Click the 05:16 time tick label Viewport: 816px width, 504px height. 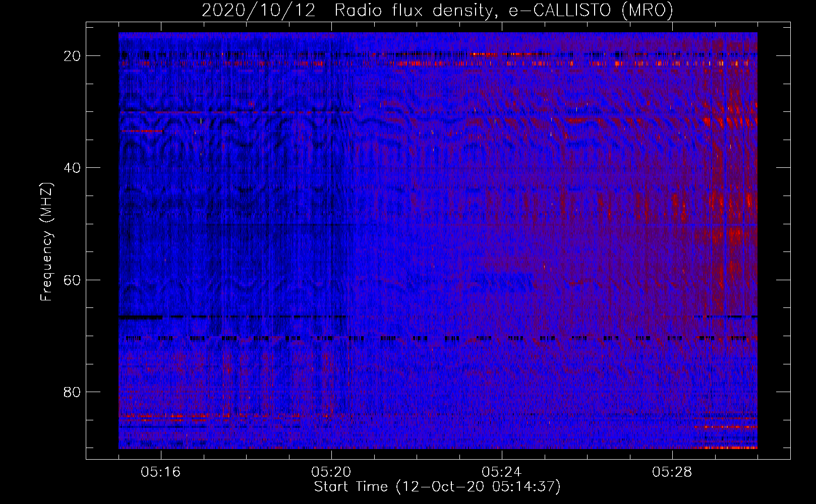pyautogui.click(x=161, y=472)
